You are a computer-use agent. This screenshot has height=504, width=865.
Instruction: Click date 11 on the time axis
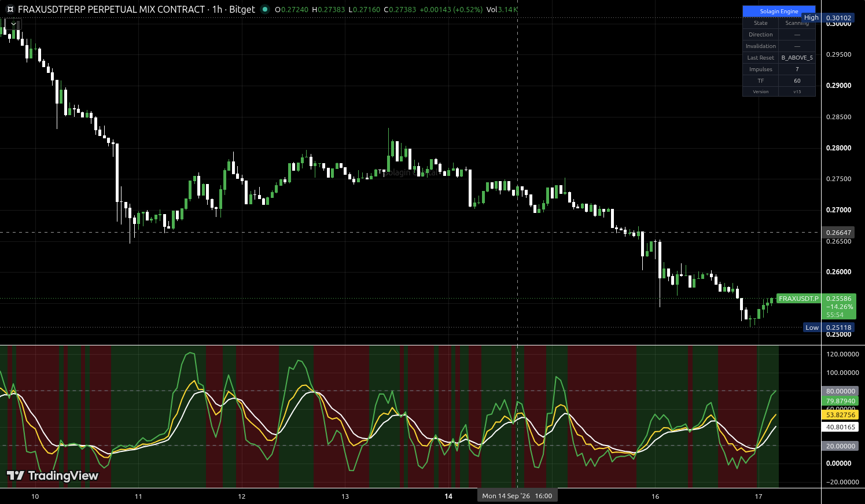(138, 496)
